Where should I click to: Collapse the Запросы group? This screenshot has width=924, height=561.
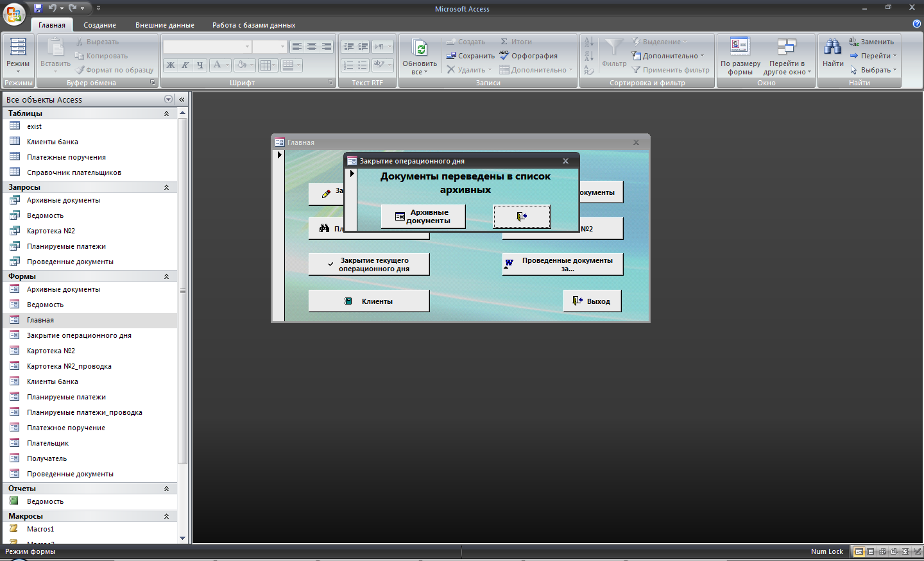pos(166,187)
